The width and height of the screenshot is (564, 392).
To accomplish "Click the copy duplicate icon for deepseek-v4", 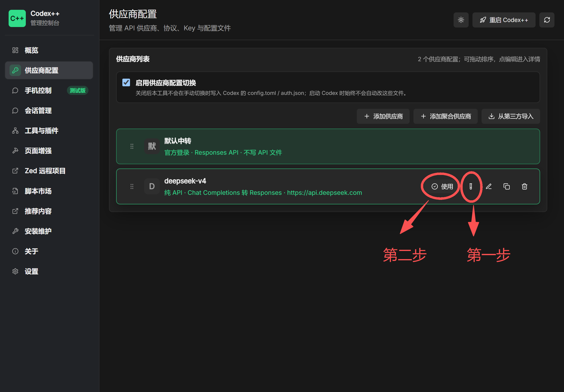I will point(507,187).
